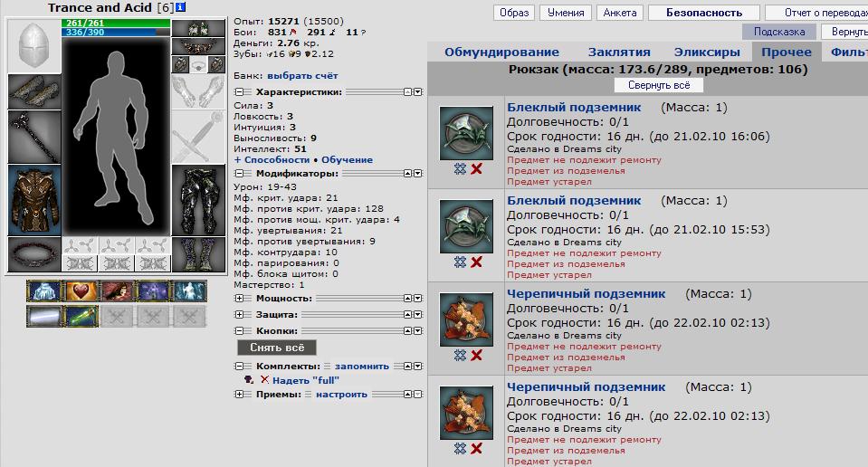
Task: Select the Прочее tab
Action: point(787,52)
